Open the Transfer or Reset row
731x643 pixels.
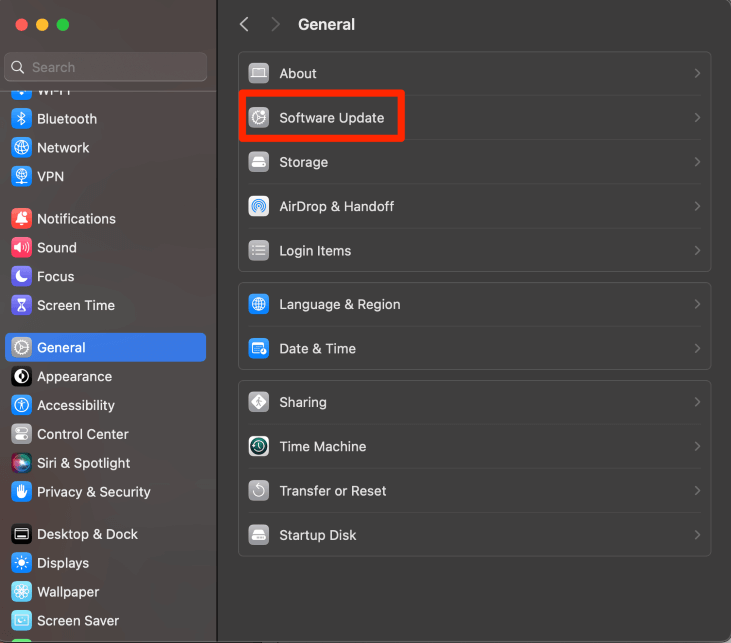point(332,491)
